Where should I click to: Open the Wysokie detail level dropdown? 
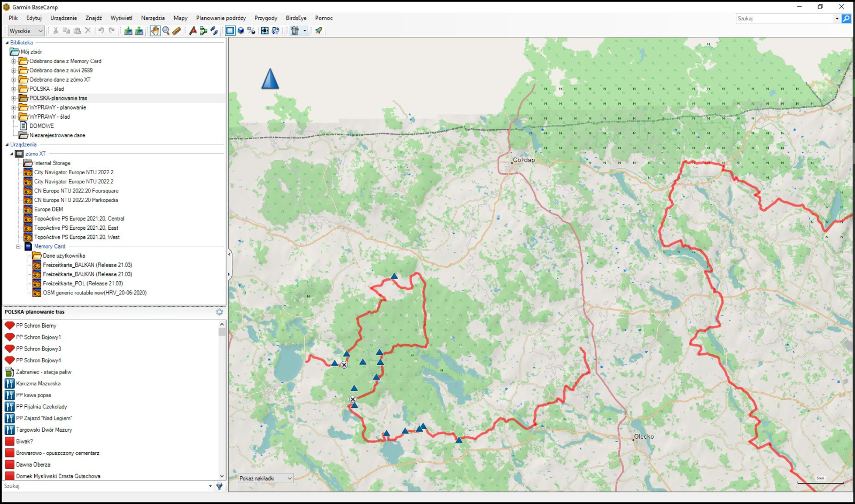[26, 31]
